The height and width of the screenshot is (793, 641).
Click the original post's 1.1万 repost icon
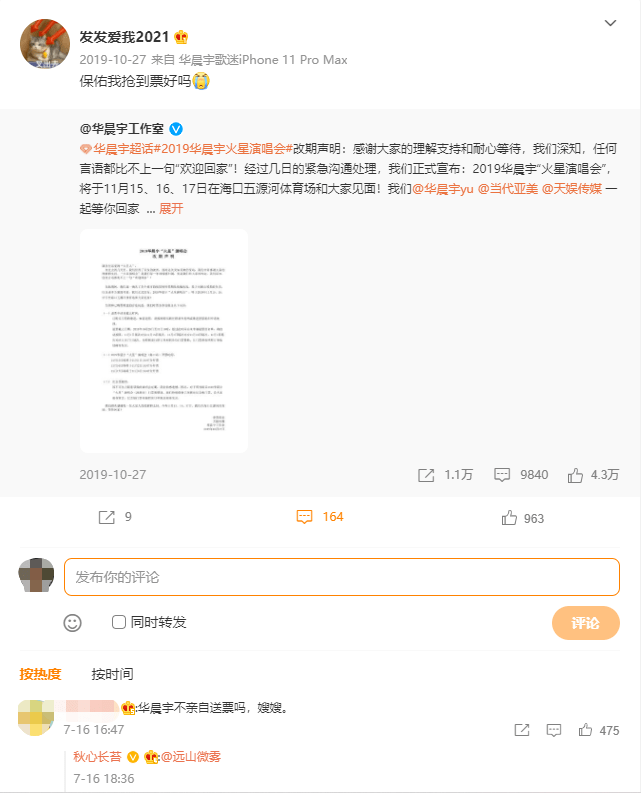click(x=426, y=475)
